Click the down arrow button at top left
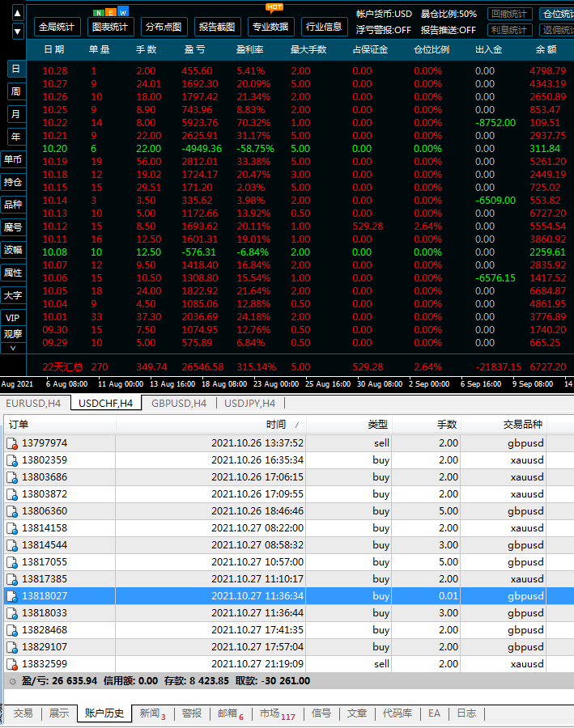Image resolution: width=574 pixels, height=728 pixels. [x=17, y=32]
